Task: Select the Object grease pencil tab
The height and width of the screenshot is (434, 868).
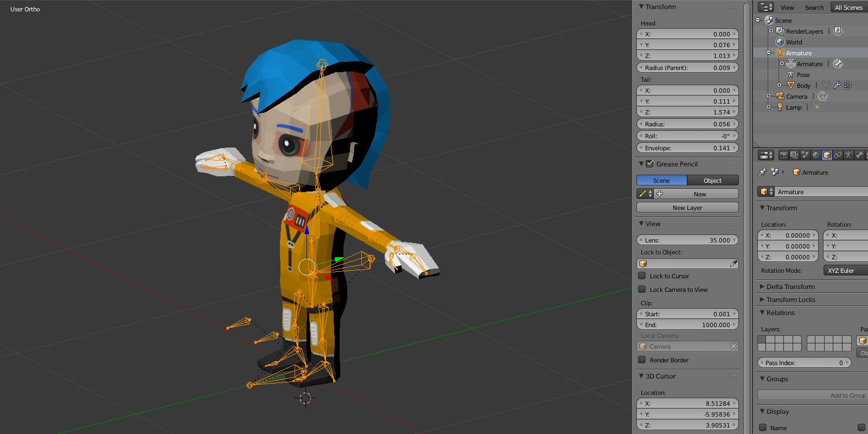Action: [713, 180]
